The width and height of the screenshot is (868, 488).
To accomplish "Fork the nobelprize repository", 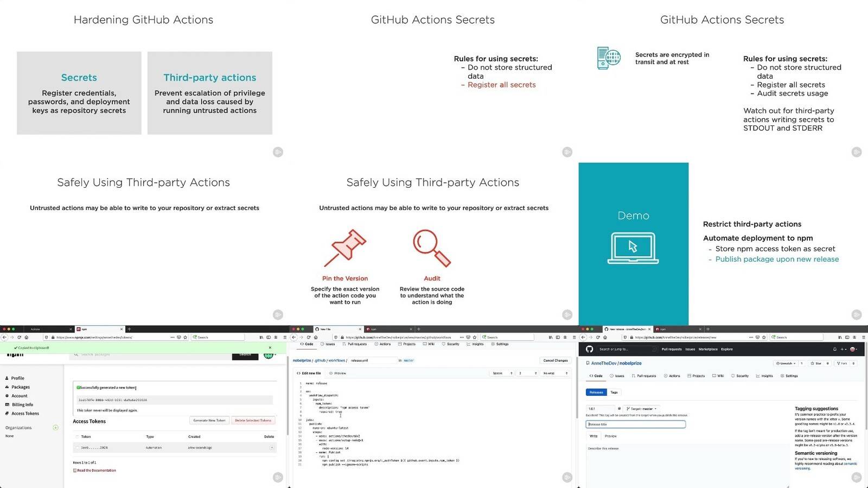I will (843, 363).
